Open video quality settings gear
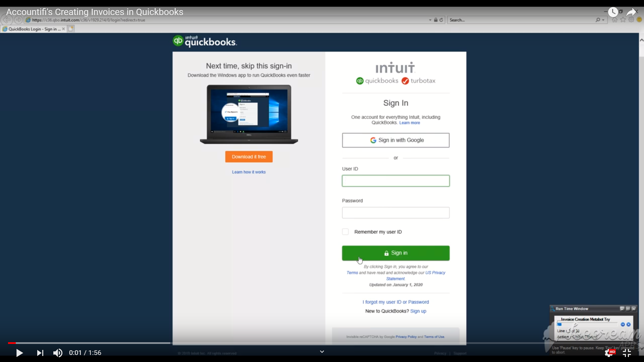Viewport: 644px width, 362px height. click(x=609, y=353)
